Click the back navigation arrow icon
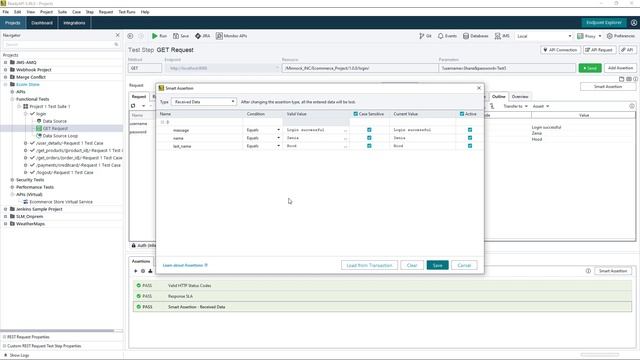Screen dimensions: 640x360 [130, 36]
